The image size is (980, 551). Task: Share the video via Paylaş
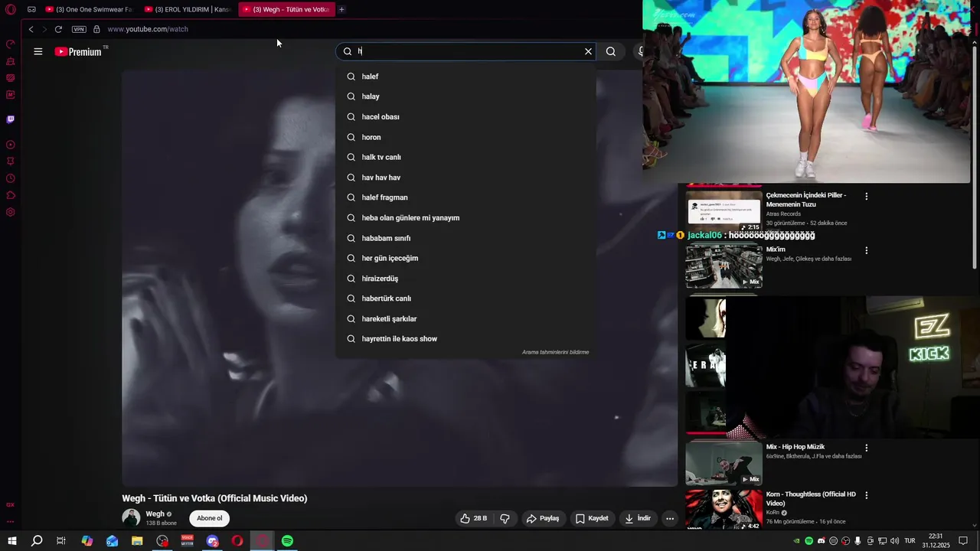(x=543, y=518)
